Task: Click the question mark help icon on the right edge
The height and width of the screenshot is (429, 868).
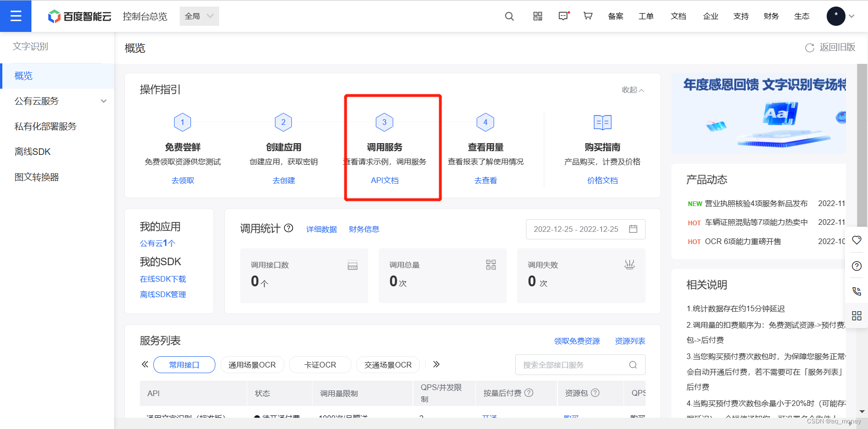Action: pyautogui.click(x=857, y=266)
